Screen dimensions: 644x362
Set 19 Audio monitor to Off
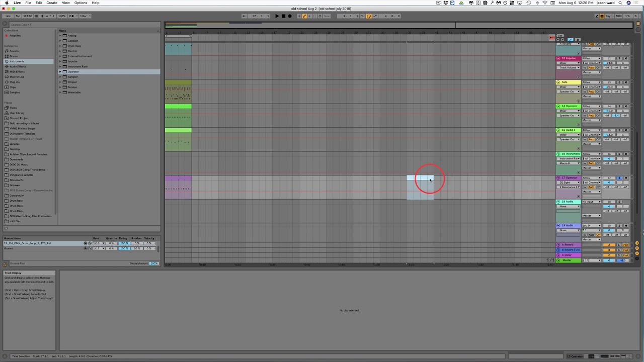click(x=598, y=235)
